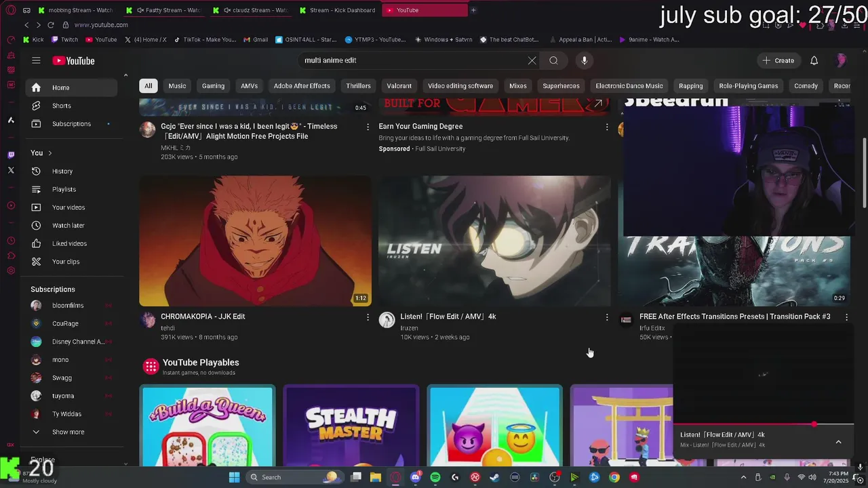The image size is (868, 488).
Task: Select the Gaming filter chip
Action: coord(213,86)
